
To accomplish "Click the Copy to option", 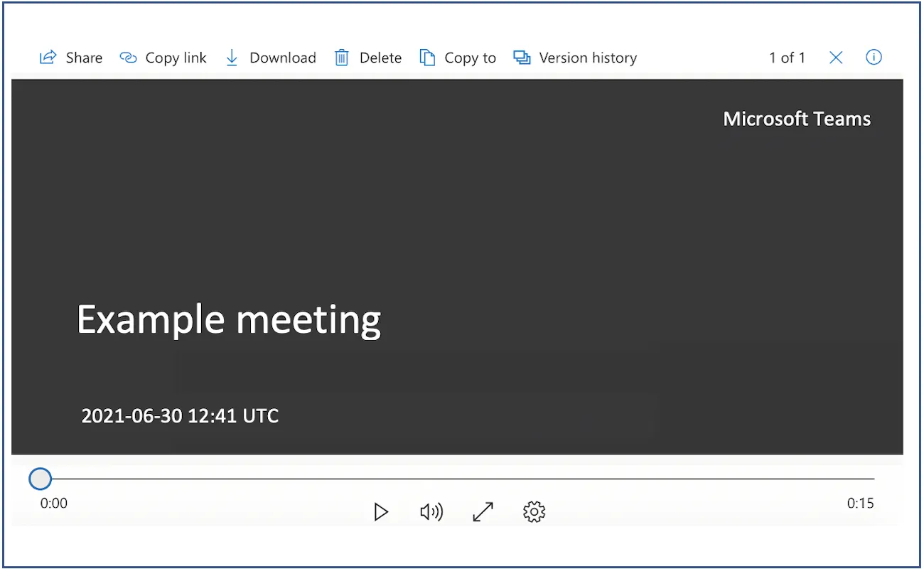I will point(470,58).
